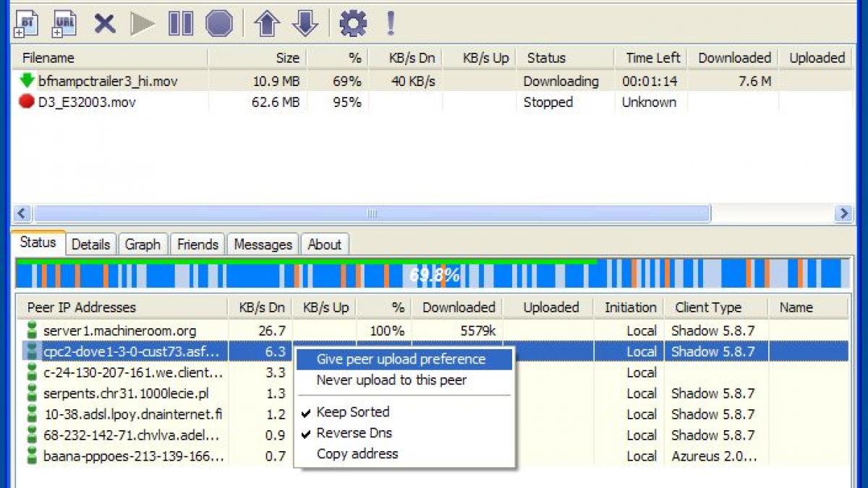Choose Copy address from the menu
Screen dimensions: 868x488
(x=356, y=454)
